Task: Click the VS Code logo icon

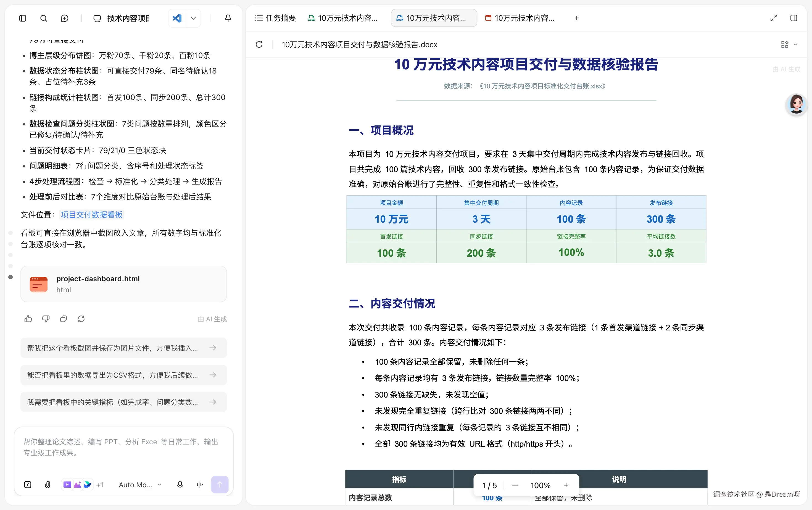Action: click(177, 18)
